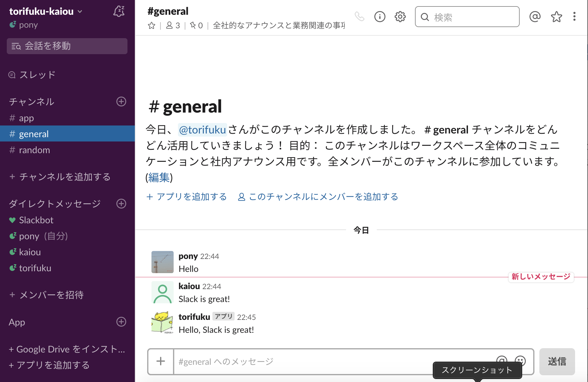
Task: Show channel details via info icon
Action: [x=380, y=17]
